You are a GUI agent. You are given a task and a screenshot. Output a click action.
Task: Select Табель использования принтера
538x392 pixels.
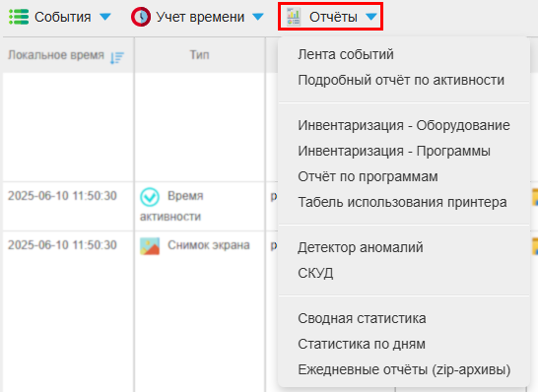402,202
